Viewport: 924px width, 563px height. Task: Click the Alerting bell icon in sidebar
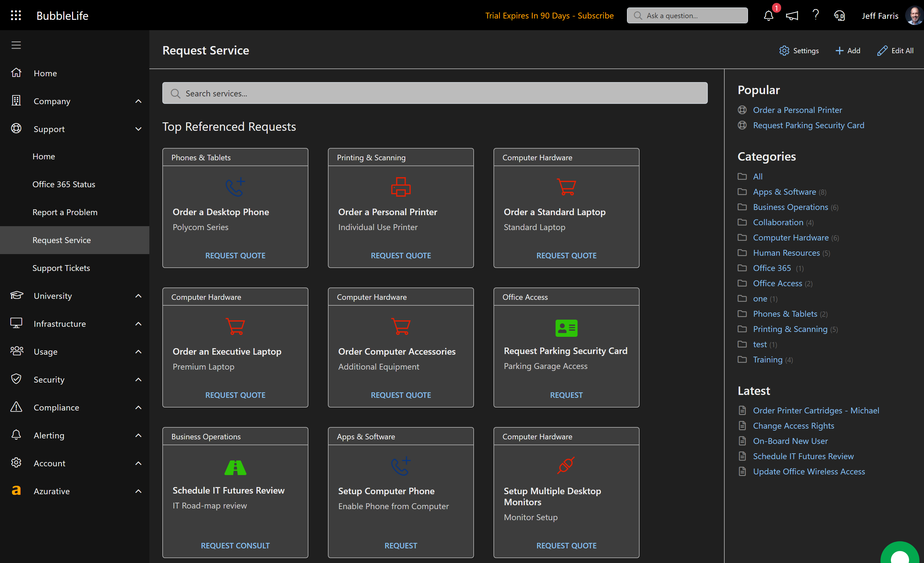[x=16, y=435]
